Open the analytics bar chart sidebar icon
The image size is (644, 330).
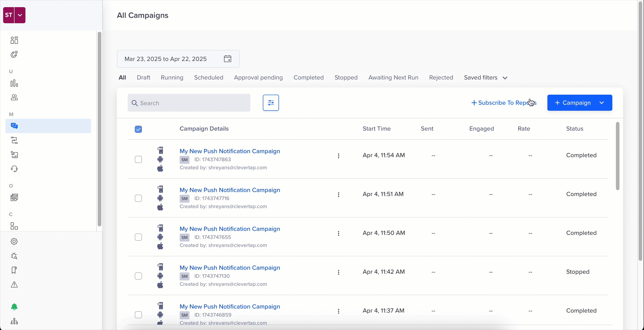(x=14, y=83)
